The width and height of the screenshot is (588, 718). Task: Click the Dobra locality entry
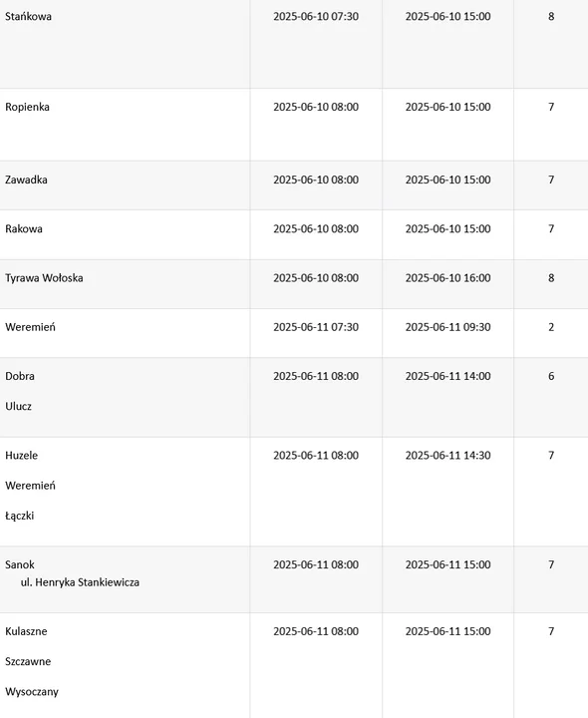tap(20, 376)
